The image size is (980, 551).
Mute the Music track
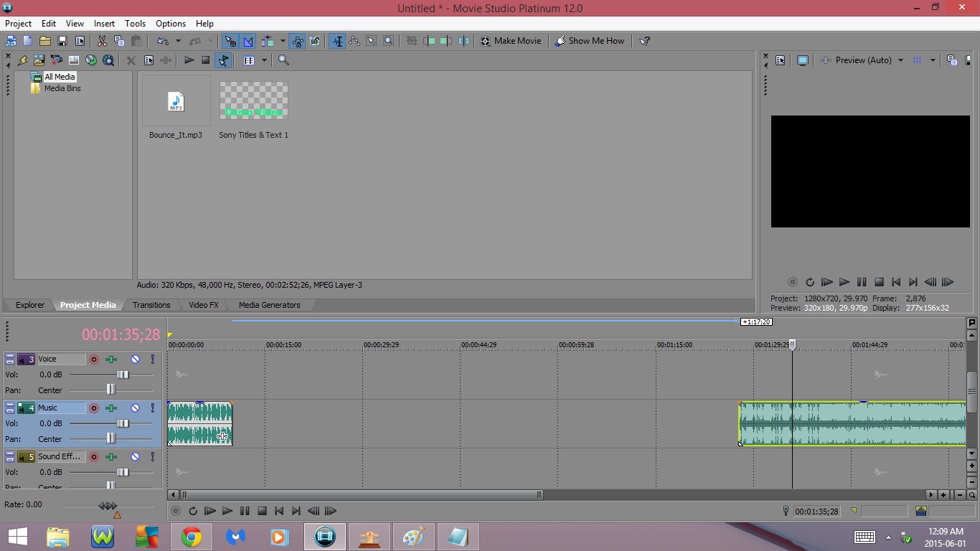(135, 408)
